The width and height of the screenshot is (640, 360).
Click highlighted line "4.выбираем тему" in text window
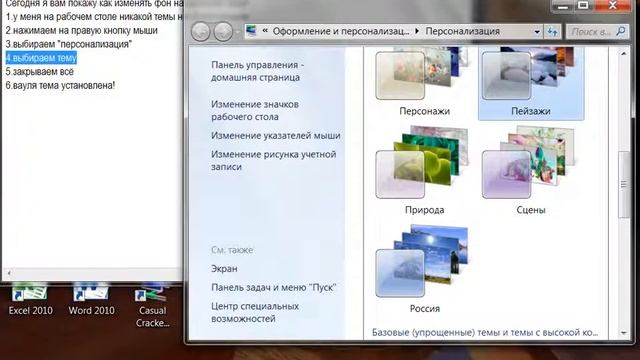pos(41,58)
